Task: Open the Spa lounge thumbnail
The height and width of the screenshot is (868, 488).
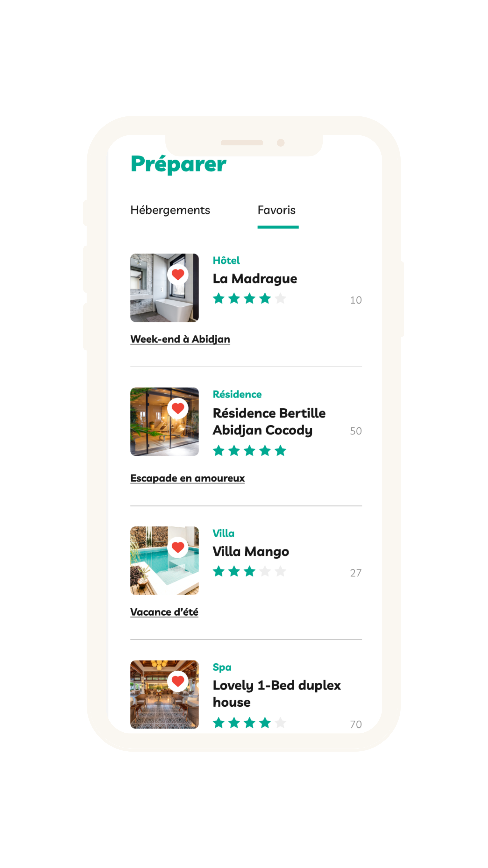Action: 164,694
